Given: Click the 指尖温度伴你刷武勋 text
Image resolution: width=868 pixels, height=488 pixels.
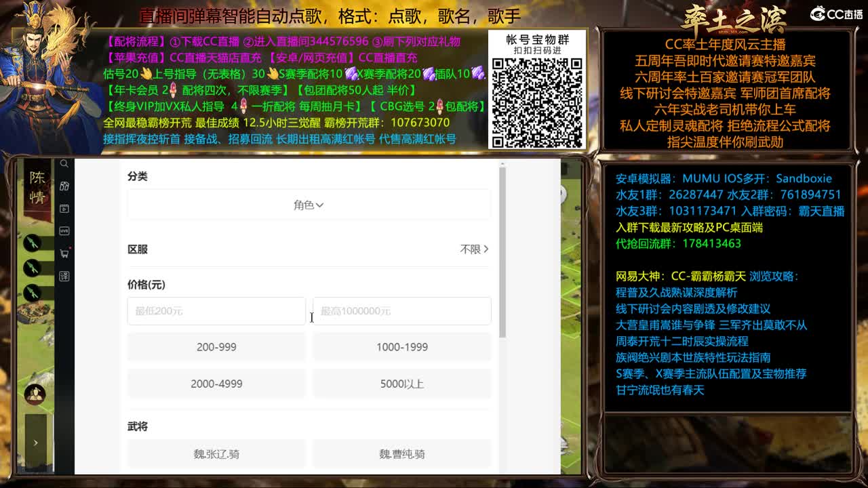Looking at the screenshot, I should 725,142.
